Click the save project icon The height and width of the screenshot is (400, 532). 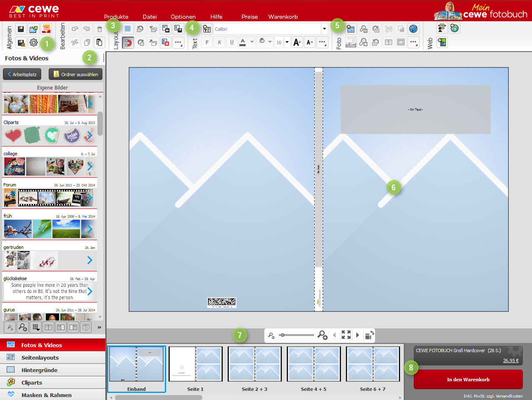pyautogui.click(x=21, y=29)
